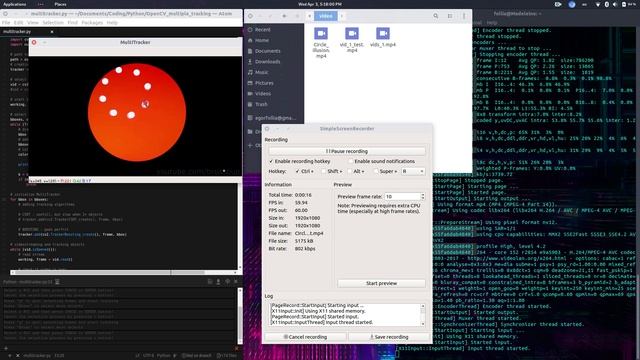Click the date and time in top bar
This screenshot has height=360, width=640.
point(320,4)
